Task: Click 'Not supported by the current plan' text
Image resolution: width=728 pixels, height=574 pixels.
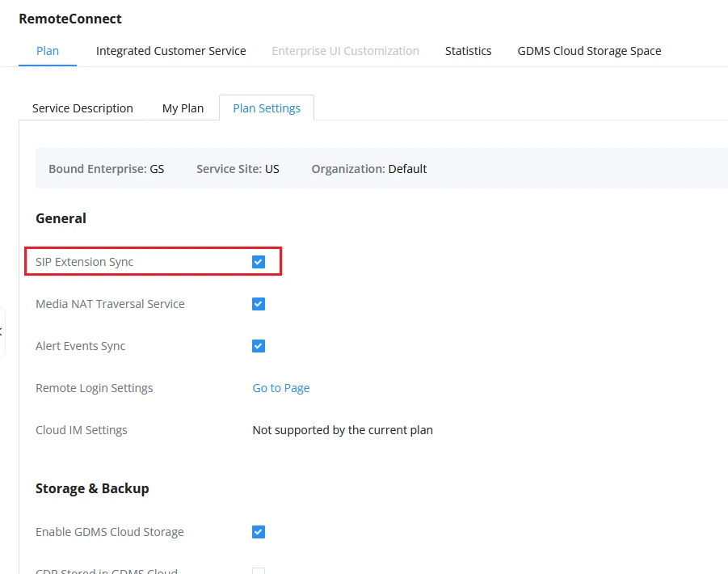Action: [x=343, y=430]
